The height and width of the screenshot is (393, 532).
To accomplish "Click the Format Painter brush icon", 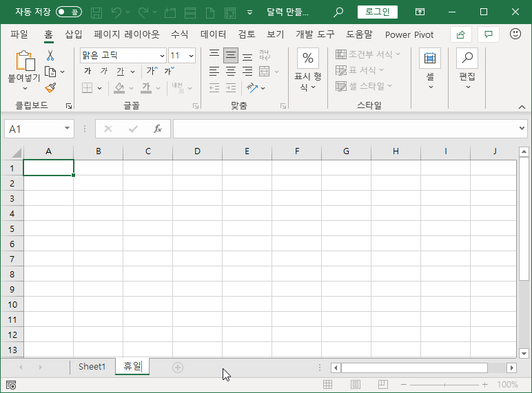I will pos(50,87).
